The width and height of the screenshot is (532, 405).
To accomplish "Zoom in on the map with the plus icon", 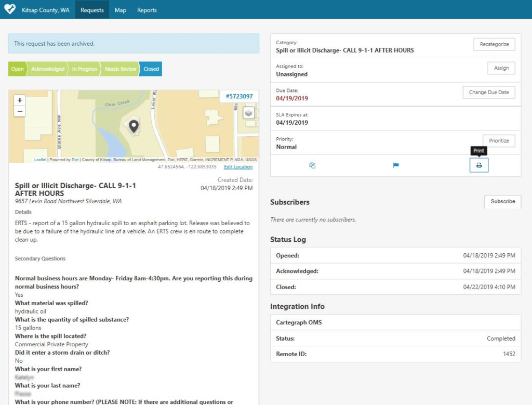I will pos(19,100).
